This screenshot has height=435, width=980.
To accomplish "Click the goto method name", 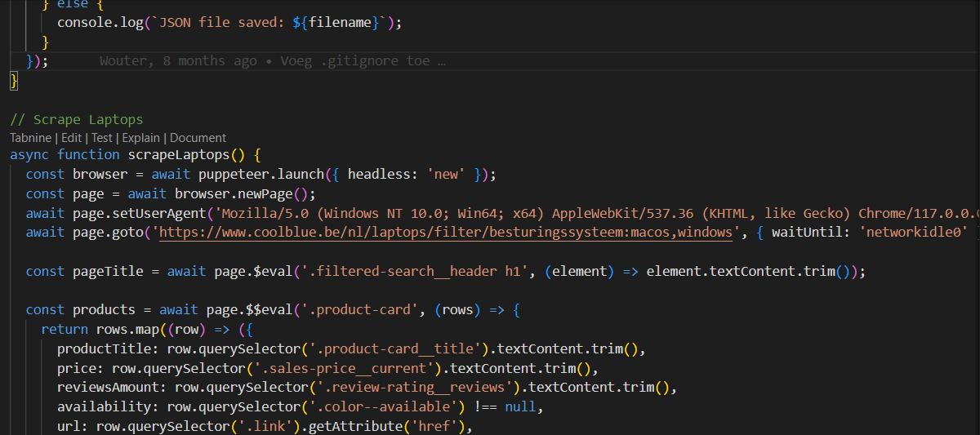I will [127, 233].
